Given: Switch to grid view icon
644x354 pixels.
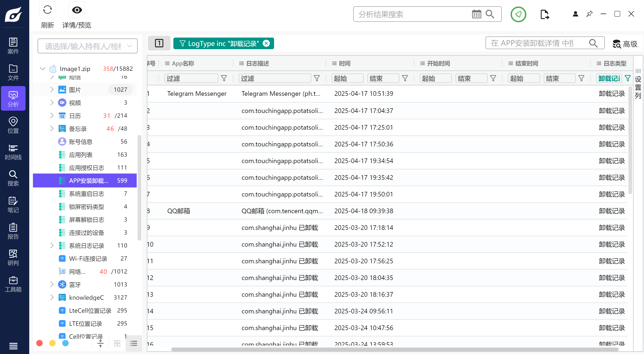Looking at the screenshot, I should pos(117,344).
